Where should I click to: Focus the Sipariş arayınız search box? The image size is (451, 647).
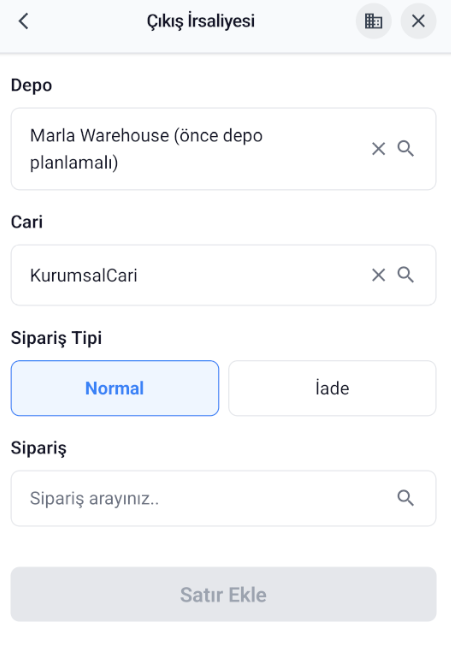pos(223,498)
